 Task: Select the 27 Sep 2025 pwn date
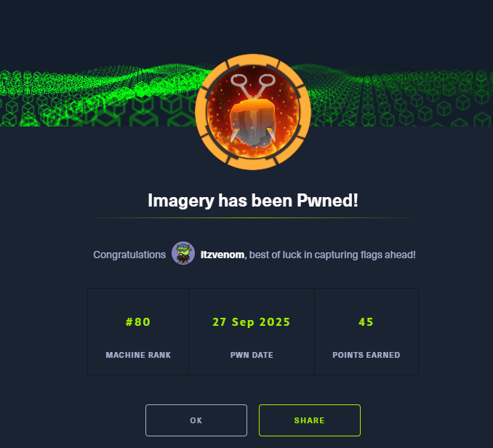point(252,322)
